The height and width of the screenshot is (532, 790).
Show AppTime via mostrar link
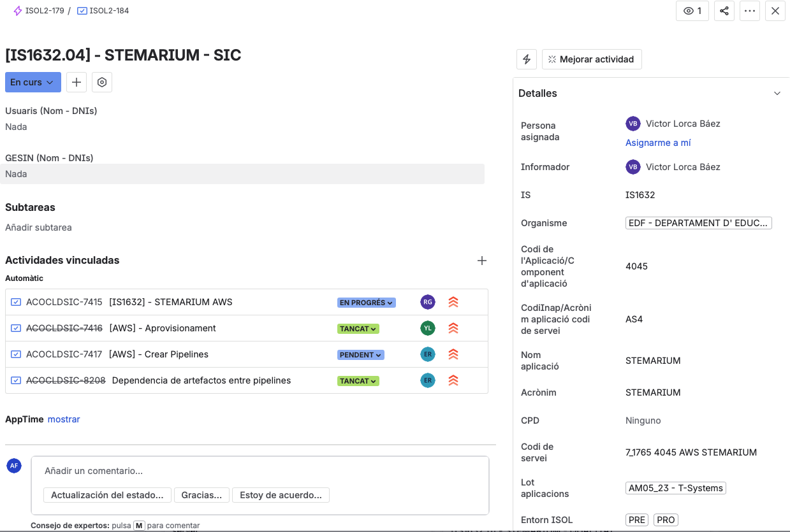click(x=64, y=419)
